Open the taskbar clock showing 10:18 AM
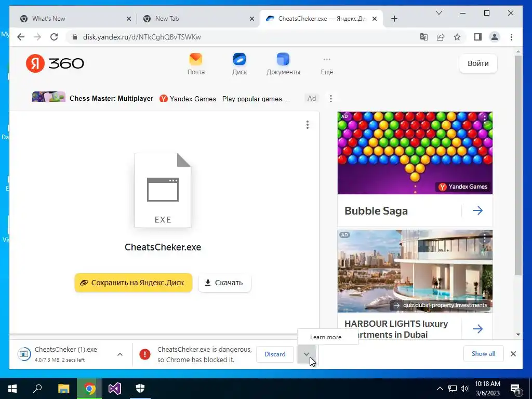532x399 pixels. [487, 389]
